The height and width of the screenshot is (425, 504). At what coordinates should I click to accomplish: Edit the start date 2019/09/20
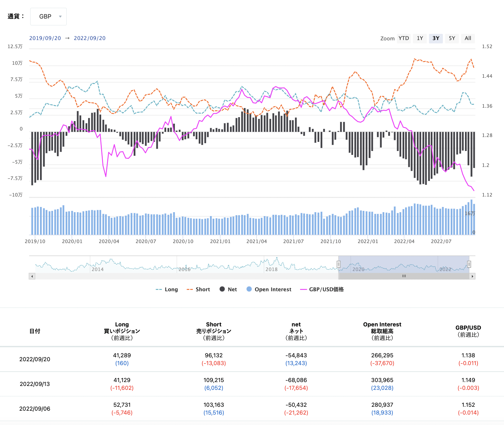click(45, 38)
